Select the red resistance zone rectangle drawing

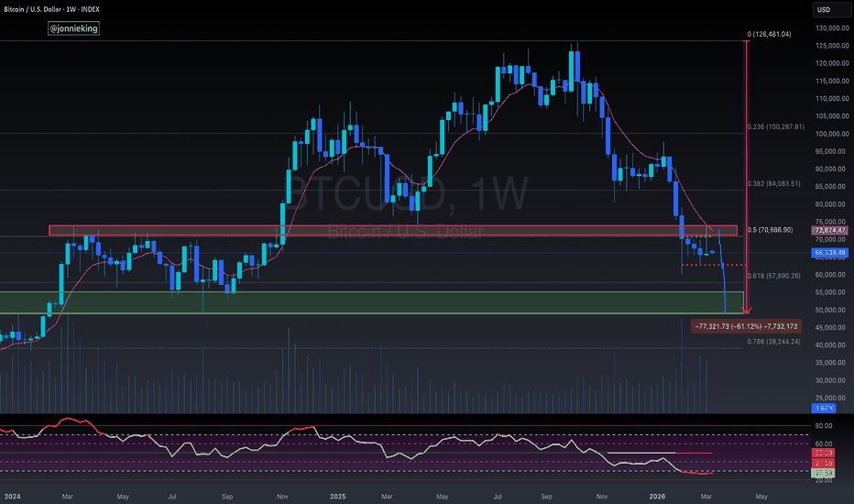pyautogui.click(x=393, y=231)
